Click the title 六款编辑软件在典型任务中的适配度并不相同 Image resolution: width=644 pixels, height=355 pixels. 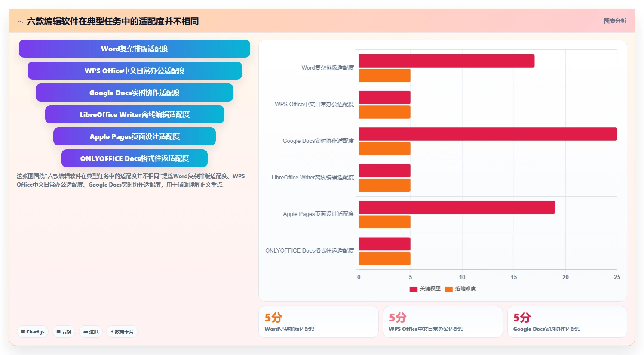113,21
